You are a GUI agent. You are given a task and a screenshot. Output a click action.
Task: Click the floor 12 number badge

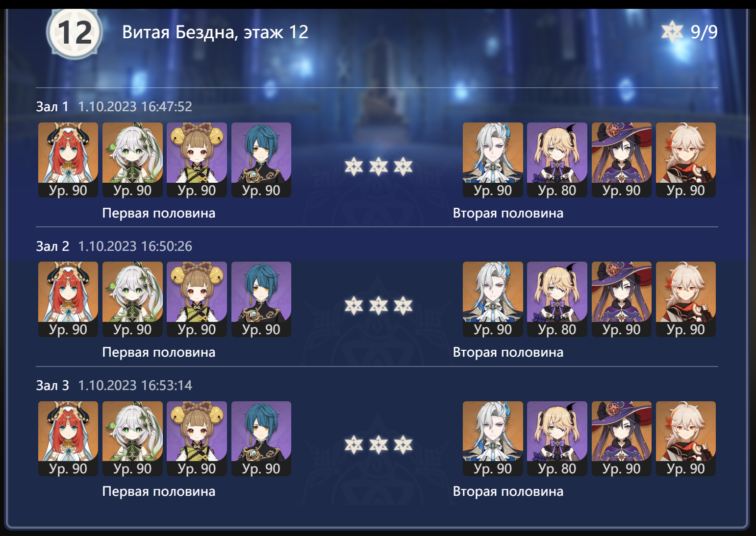click(x=75, y=32)
